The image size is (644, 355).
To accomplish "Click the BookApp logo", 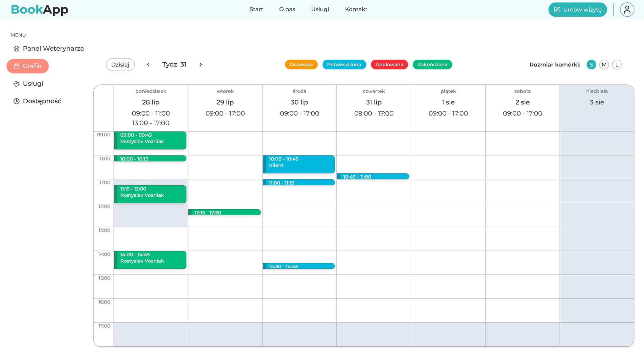I will click(40, 9).
